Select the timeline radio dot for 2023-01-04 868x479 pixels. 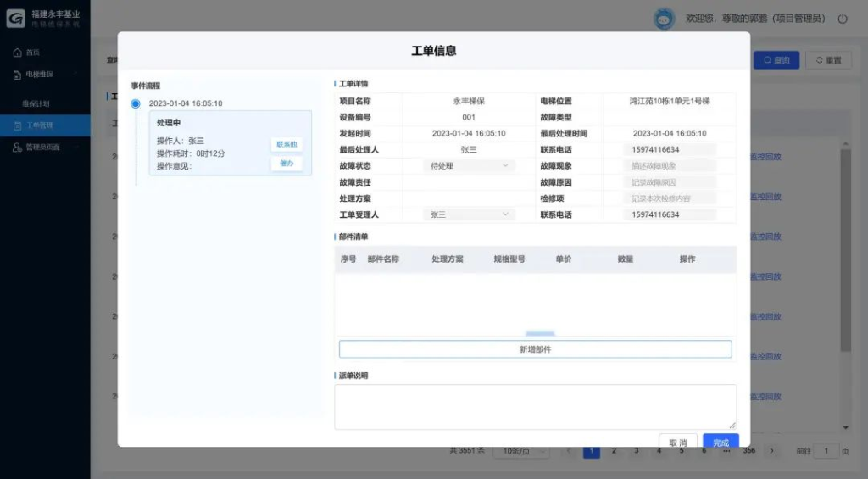point(136,104)
